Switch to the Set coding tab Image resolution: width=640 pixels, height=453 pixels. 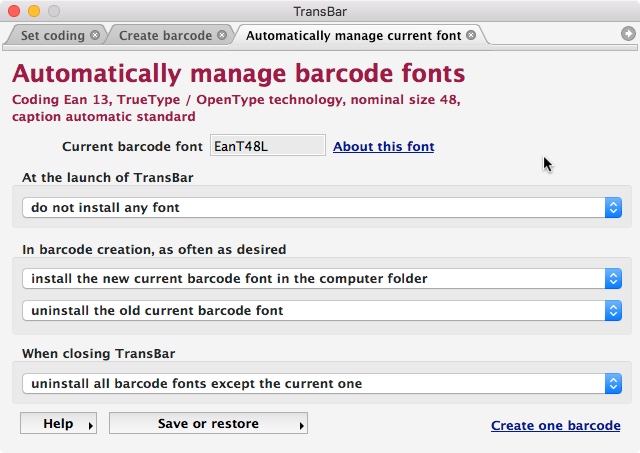pos(53,36)
